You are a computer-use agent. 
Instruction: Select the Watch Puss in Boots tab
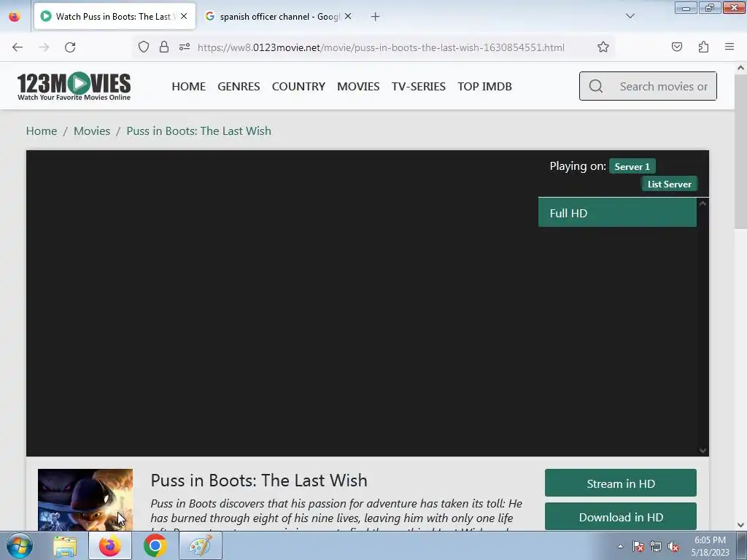(x=115, y=17)
